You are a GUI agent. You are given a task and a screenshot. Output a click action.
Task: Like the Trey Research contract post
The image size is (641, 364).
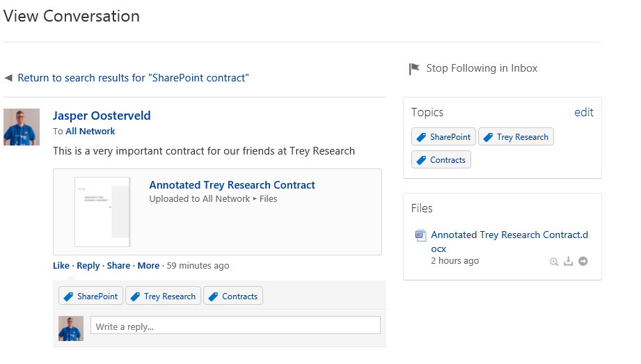(x=61, y=265)
